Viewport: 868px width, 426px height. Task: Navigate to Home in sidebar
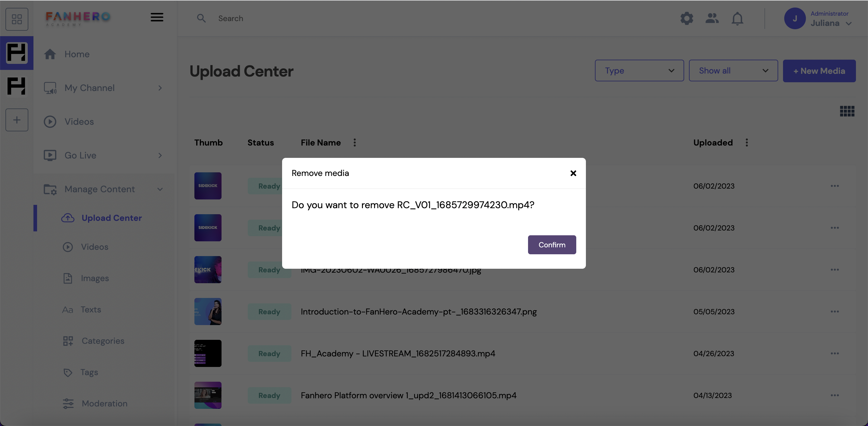[77, 54]
